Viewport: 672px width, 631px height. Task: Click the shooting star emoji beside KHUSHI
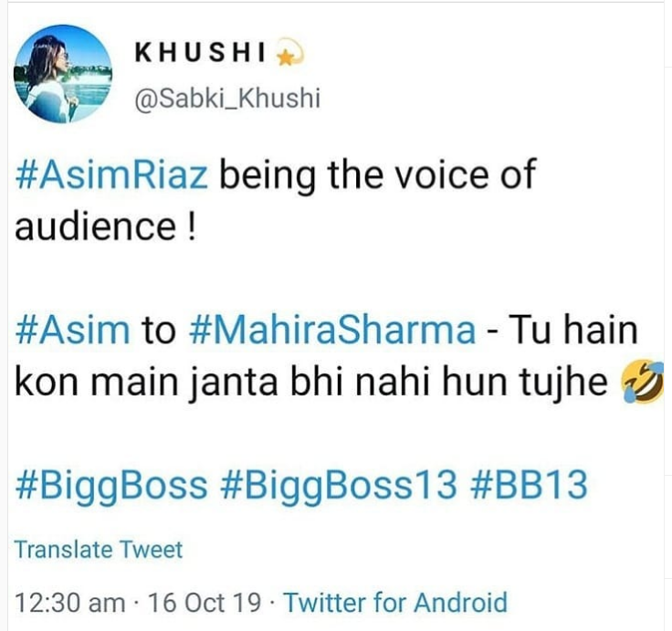click(289, 53)
